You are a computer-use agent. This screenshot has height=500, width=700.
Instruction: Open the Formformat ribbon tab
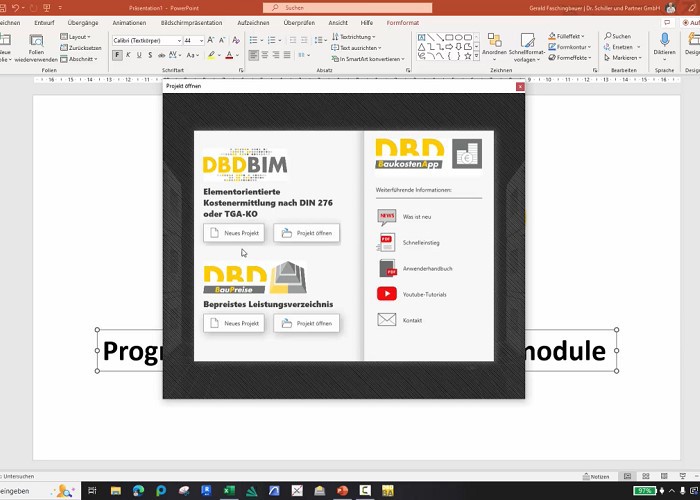[x=403, y=22]
